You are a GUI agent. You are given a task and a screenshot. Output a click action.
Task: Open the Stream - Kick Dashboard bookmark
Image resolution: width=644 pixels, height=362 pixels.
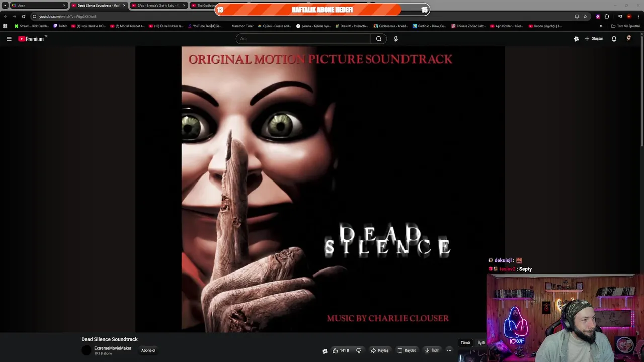click(32, 26)
